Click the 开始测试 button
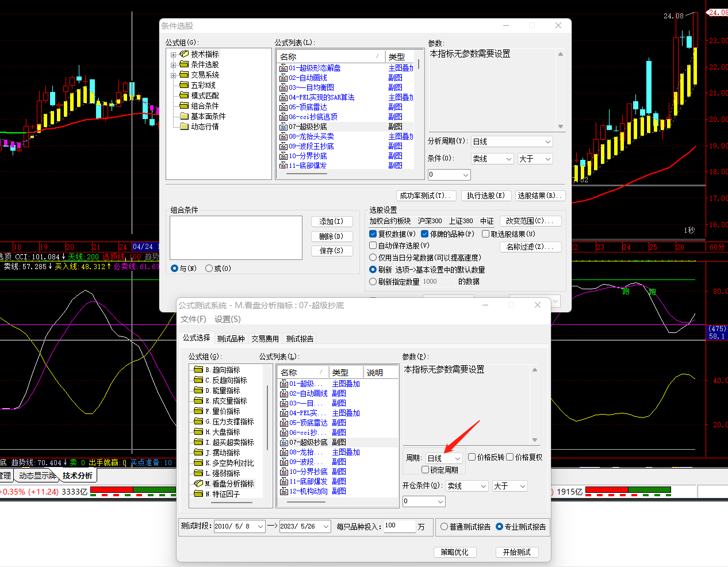 pyautogui.click(x=516, y=552)
